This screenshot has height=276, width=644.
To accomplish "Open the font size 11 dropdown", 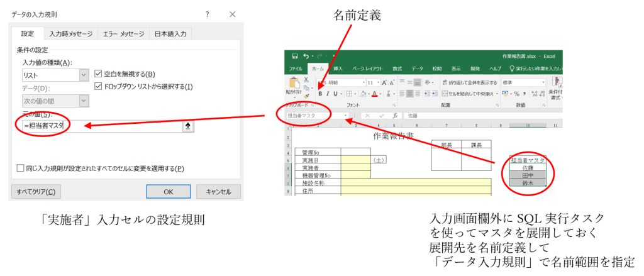I will click(379, 82).
